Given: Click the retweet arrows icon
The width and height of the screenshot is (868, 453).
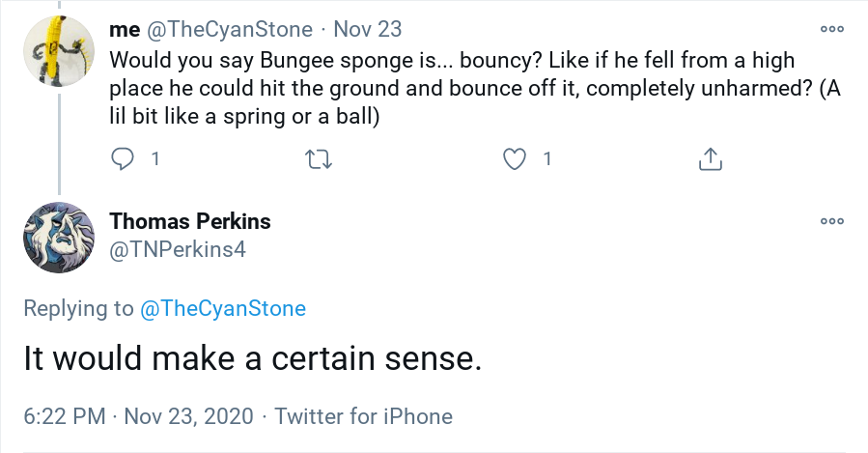Looking at the screenshot, I should coord(318,158).
